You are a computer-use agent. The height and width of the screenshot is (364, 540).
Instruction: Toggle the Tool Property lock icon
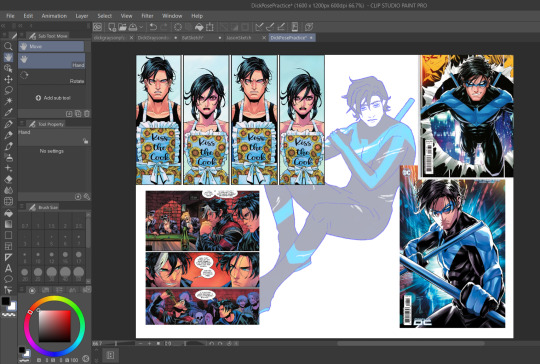(85, 141)
